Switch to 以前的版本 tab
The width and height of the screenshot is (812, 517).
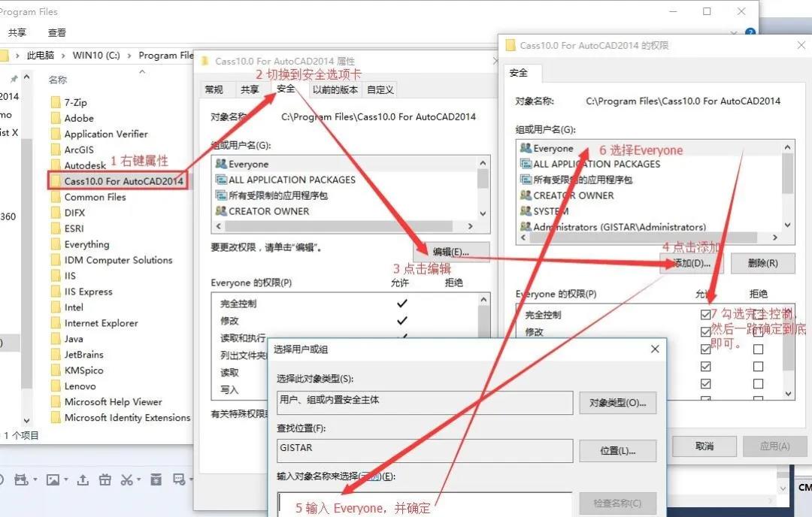pyautogui.click(x=335, y=89)
